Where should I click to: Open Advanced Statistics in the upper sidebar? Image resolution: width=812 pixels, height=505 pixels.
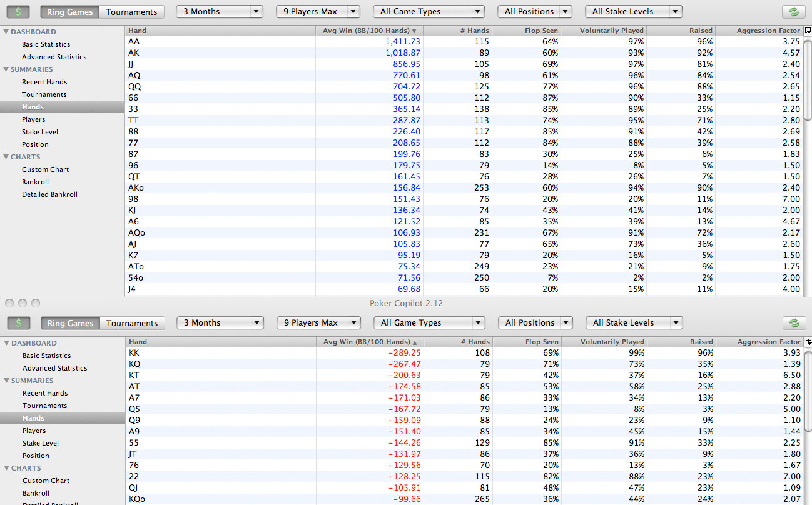coord(54,57)
